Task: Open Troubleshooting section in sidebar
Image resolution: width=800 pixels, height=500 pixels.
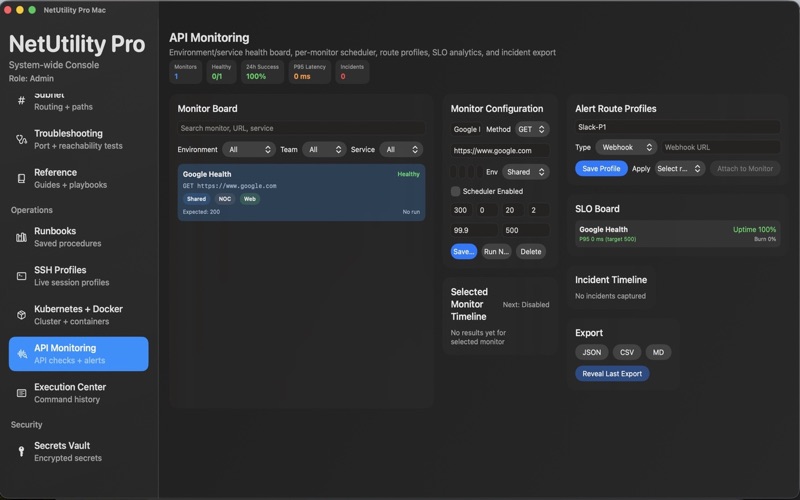Action: tap(79, 139)
